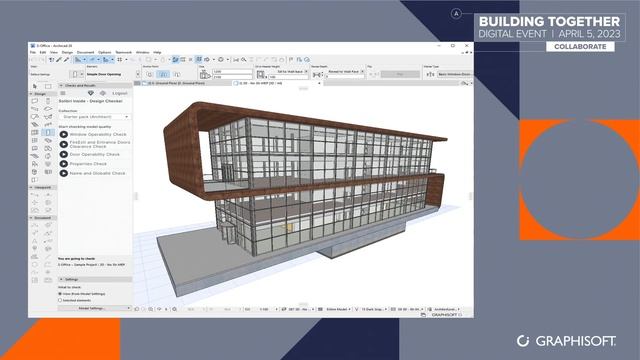Open the 'Sill to Wall base' dropdown
The image size is (640, 360).
tap(306, 71)
